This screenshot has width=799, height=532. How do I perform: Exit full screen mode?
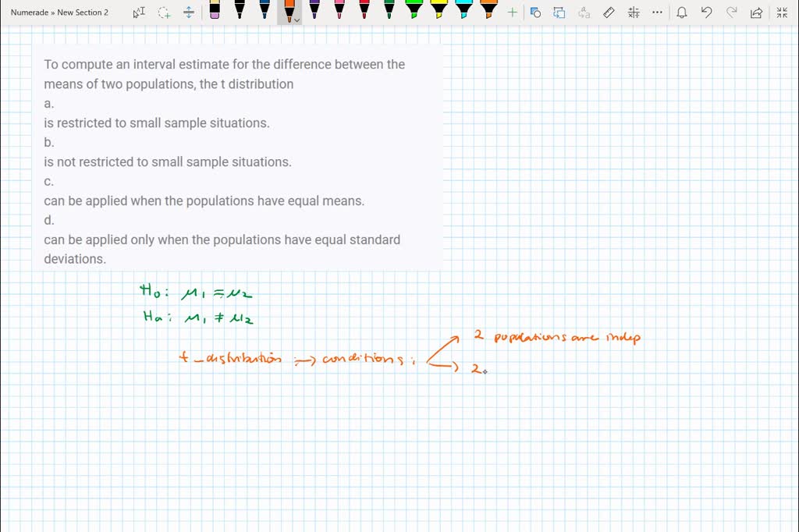[782, 12]
